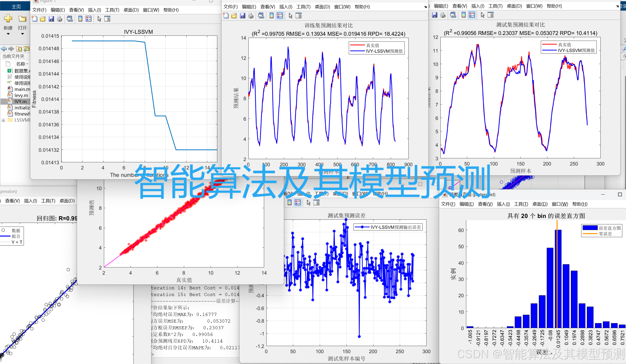Select main.m in the current folder list
Viewport: 626px width, 364px height.
point(22,89)
